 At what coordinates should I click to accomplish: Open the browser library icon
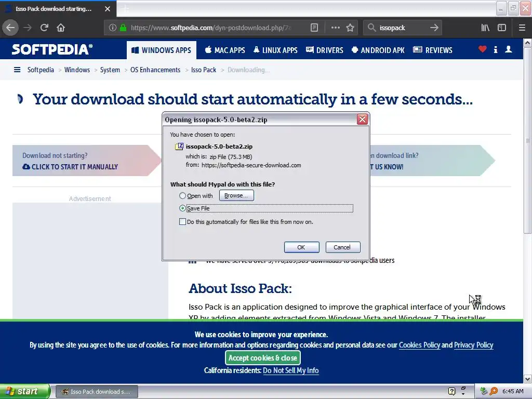click(485, 28)
